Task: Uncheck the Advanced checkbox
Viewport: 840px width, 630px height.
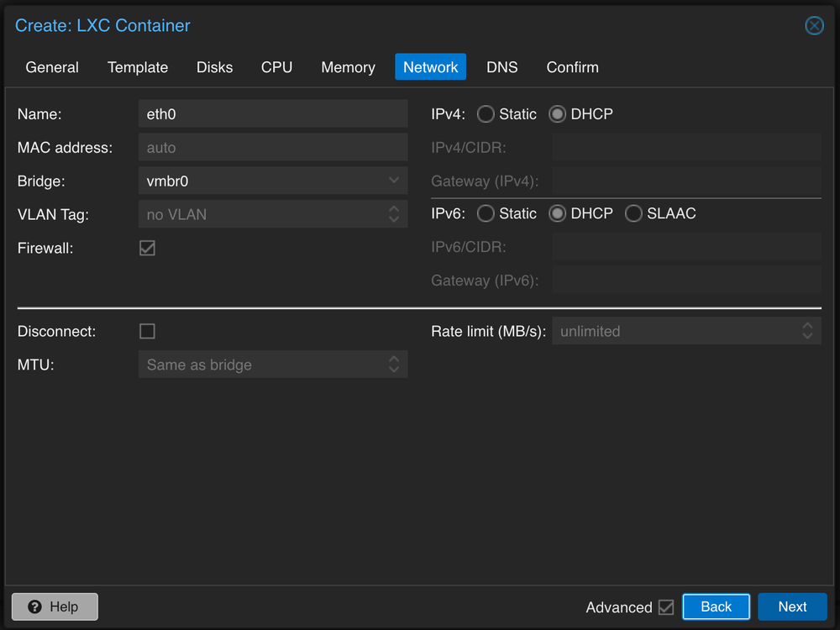Action: [x=666, y=607]
